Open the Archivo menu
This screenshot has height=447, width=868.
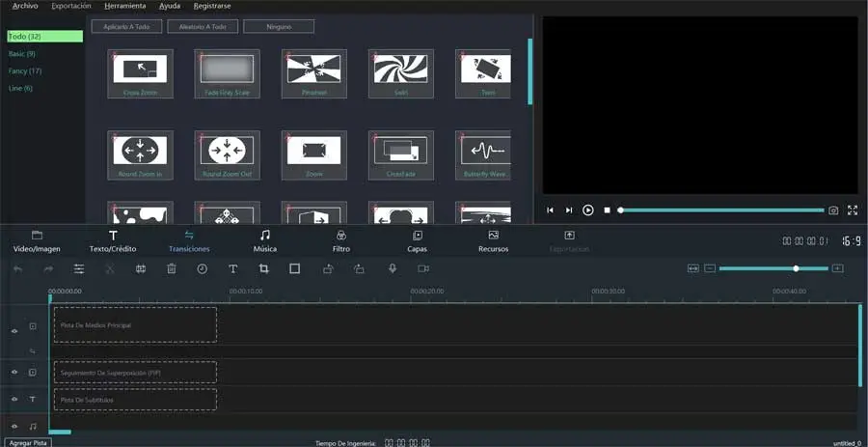pyautogui.click(x=25, y=6)
